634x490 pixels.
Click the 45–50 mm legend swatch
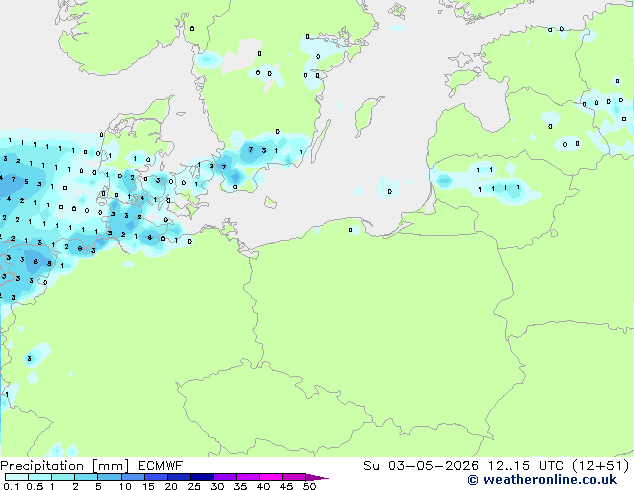point(294,477)
